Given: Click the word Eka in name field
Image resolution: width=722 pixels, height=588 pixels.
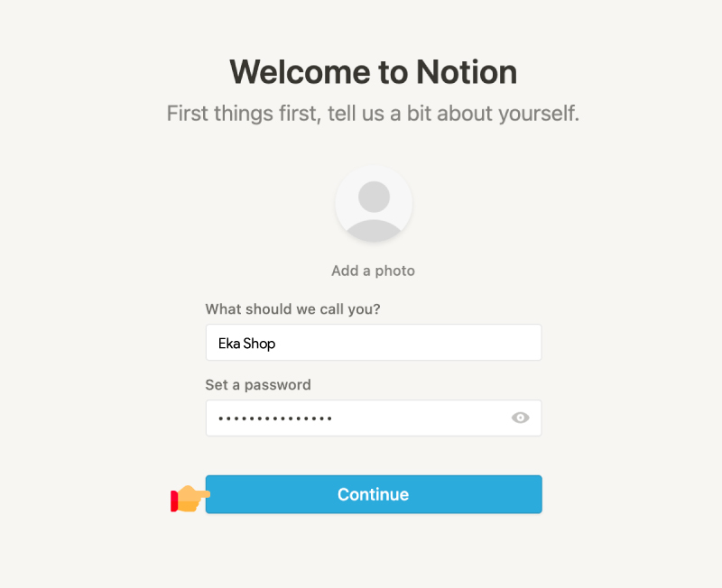Looking at the screenshot, I should point(229,344).
